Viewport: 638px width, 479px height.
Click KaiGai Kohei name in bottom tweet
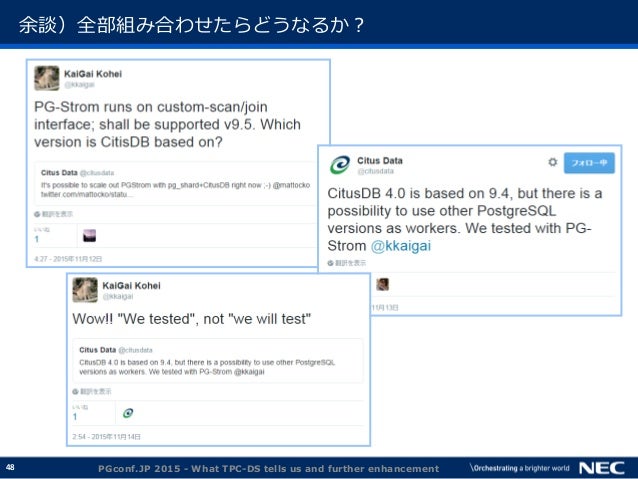pos(131,286)
